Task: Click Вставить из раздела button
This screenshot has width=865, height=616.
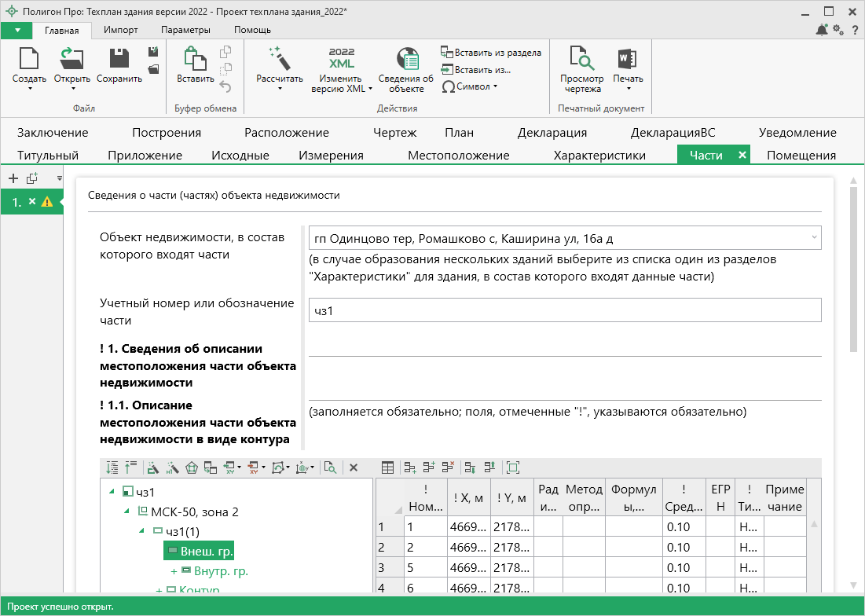Action: point(491,53)
